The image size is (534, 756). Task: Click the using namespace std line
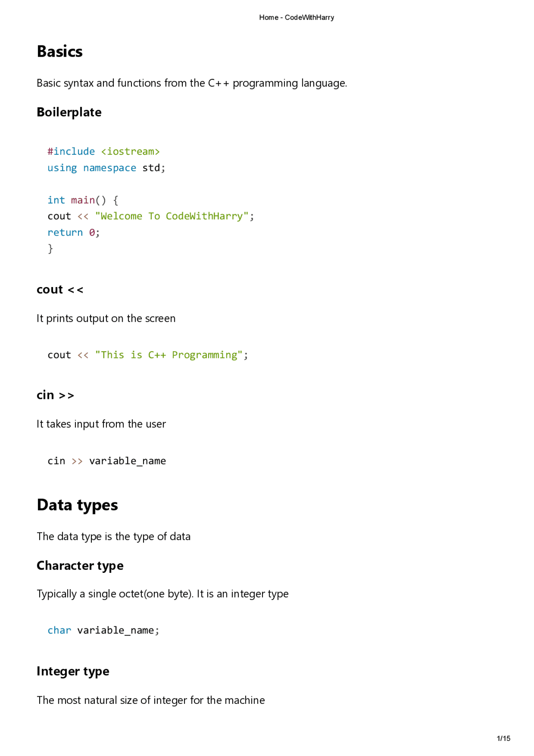(x=106, y=168)
